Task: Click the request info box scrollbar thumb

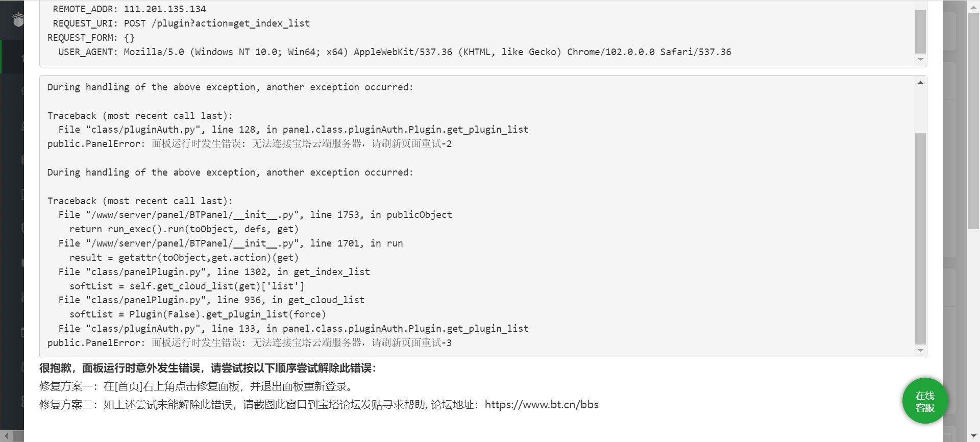Action: click(x=920, y=32)
